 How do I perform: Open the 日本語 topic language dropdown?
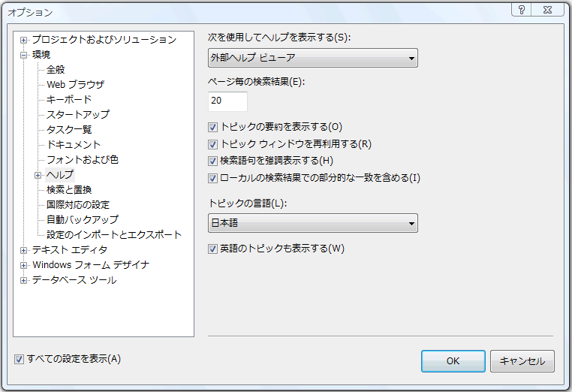(312, 223)
